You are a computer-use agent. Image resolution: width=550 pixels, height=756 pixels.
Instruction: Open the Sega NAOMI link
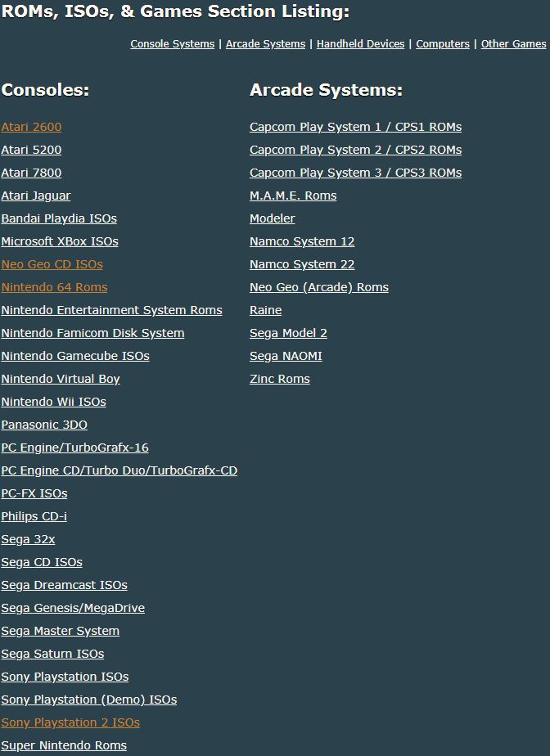pos(286,356)
